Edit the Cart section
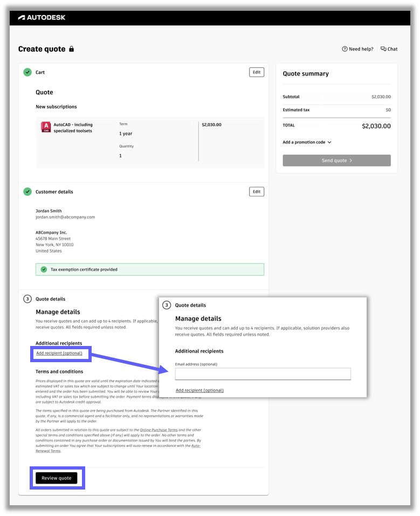This screenshot has height=516, width=420. (x=257, y=72)
